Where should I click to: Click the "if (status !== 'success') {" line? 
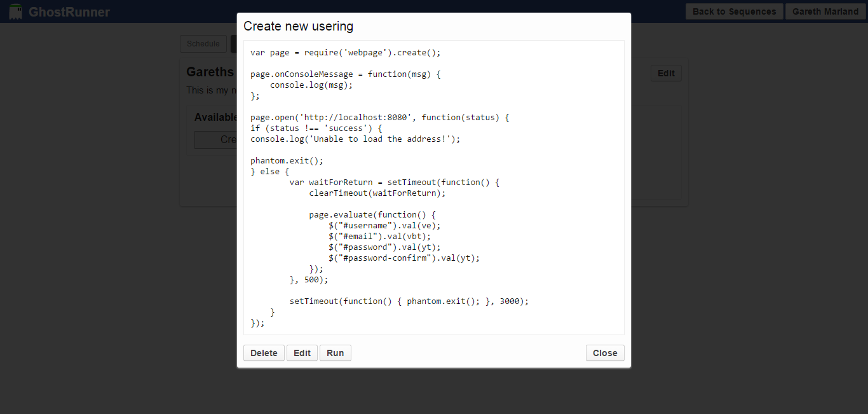coord(316,128)
